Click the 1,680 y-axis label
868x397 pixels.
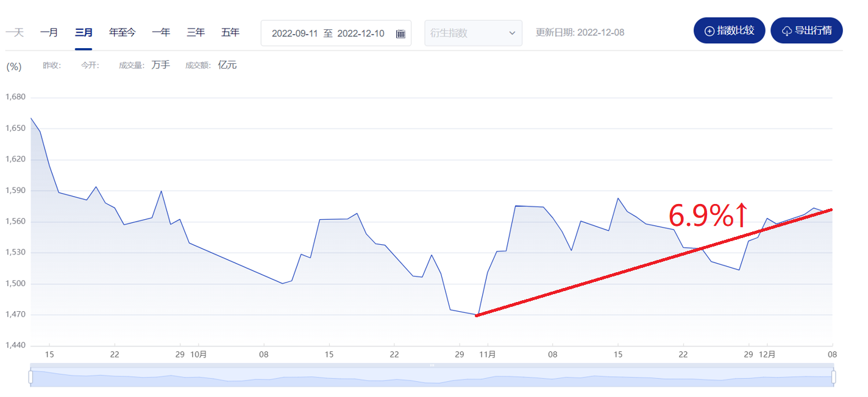tap(15, 97)
